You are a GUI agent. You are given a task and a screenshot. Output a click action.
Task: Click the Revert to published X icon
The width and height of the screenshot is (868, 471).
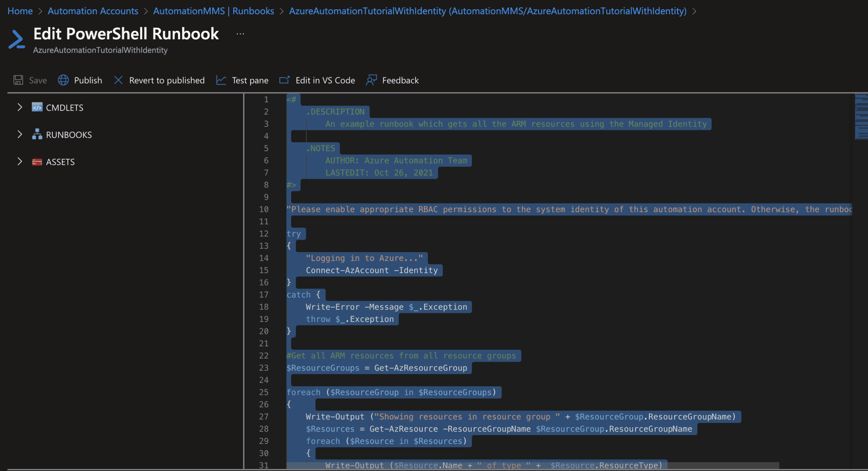(118, 80)
